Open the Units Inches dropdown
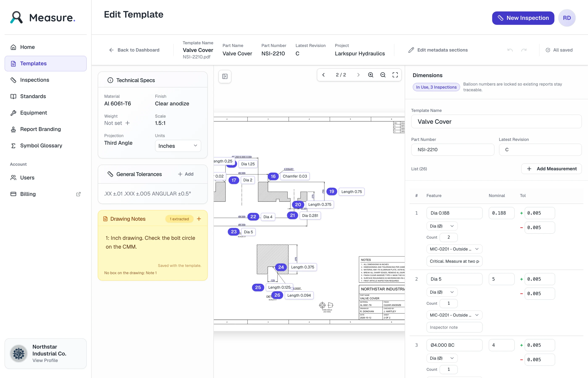 pyautogui.click(x=178, y=146)
